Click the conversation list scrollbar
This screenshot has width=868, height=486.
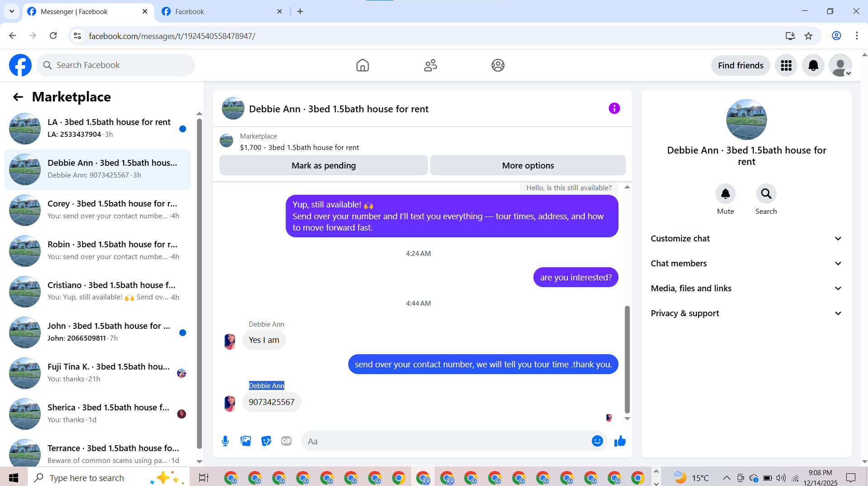[199, 283]
